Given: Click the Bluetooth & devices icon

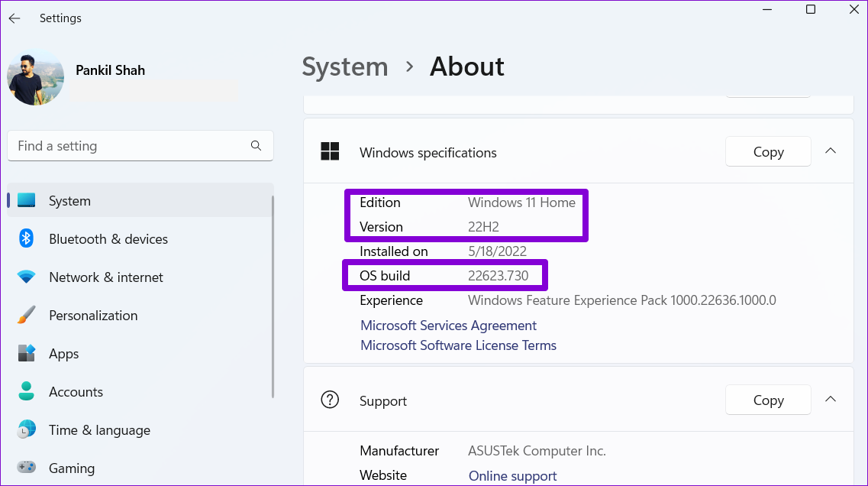Looking at the screenshot, I should coord(27,238).
